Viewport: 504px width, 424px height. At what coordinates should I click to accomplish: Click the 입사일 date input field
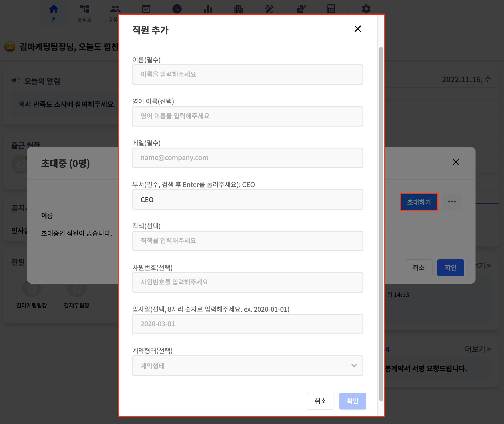pyautogui.click(x=247, y=324)
